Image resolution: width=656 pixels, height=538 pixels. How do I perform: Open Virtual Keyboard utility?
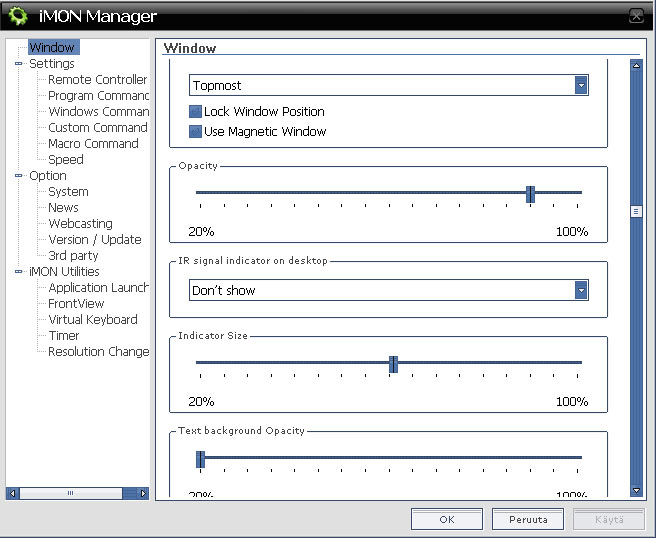[92, 320]
